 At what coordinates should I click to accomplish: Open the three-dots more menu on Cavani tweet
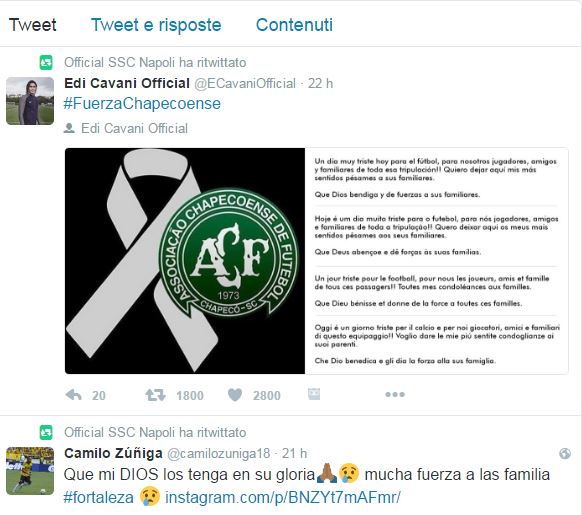395,394
